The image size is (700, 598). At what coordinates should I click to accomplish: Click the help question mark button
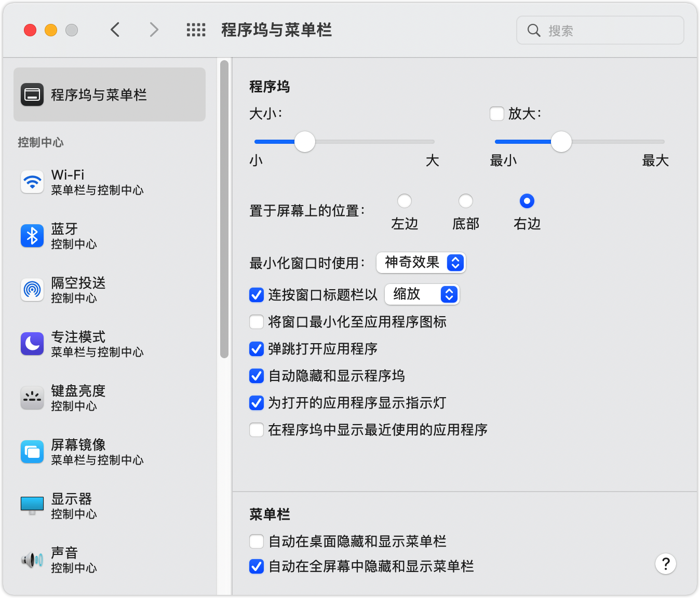click(x=665, y=564)
